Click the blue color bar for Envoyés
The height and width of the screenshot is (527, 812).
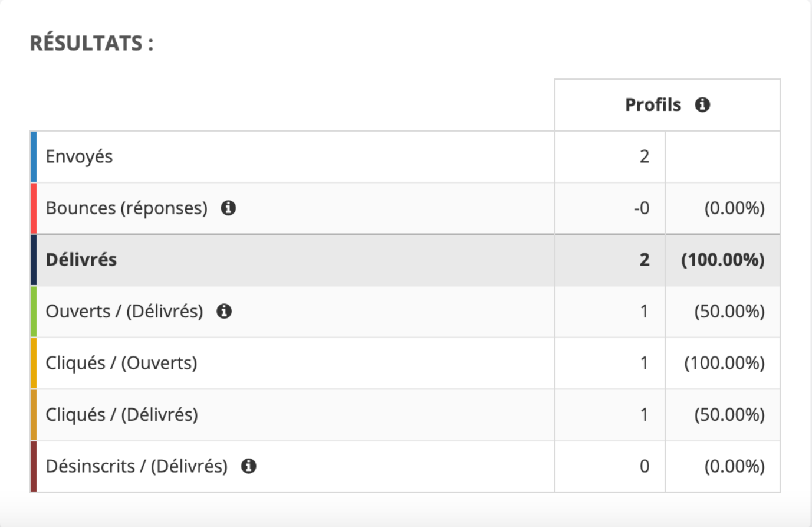[x=34, y=156]
